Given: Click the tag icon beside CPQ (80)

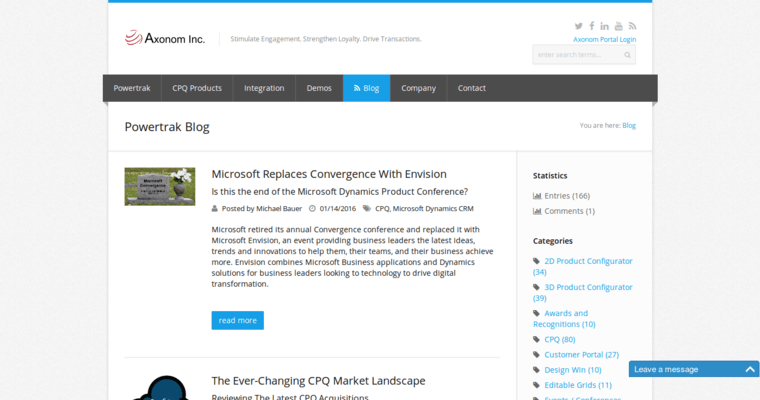Looking at the screenshot, I should click(537, 339).
